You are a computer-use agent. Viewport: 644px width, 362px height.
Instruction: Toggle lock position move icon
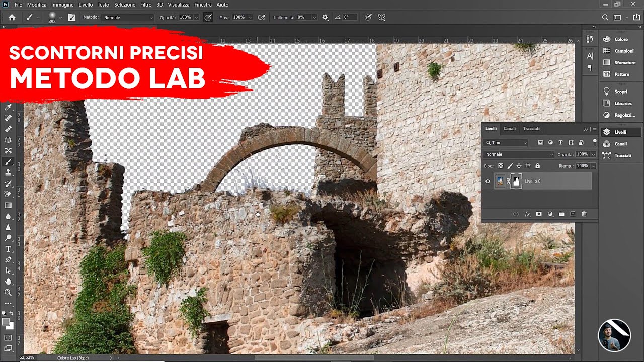point(519,166)
